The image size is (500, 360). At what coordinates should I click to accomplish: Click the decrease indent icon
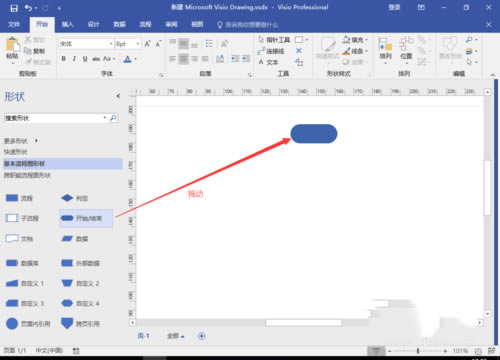(x=235, y=59)
